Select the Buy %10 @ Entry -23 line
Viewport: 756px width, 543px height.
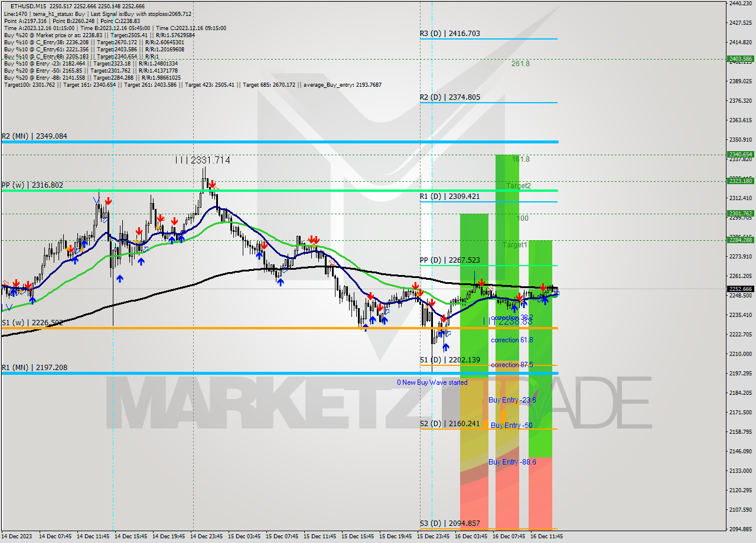pyautogui.click(x=92, y=63)
